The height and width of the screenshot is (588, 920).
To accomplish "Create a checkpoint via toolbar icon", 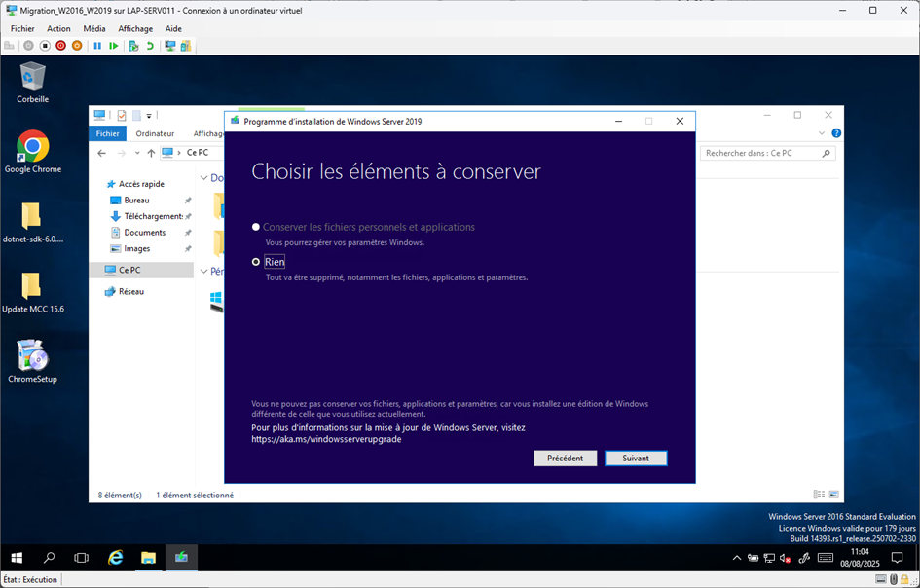I will [x=133, y=46].
